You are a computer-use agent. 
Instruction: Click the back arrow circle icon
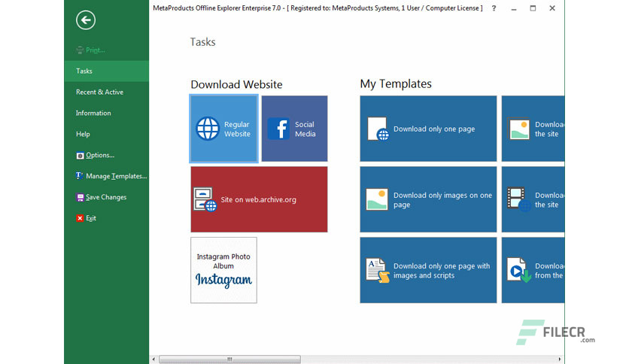click(x=86, y=20)
